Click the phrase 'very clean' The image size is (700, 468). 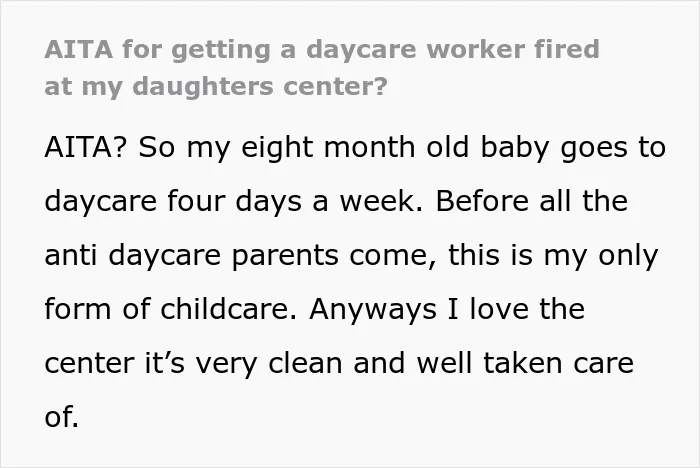tap(268, 364)
